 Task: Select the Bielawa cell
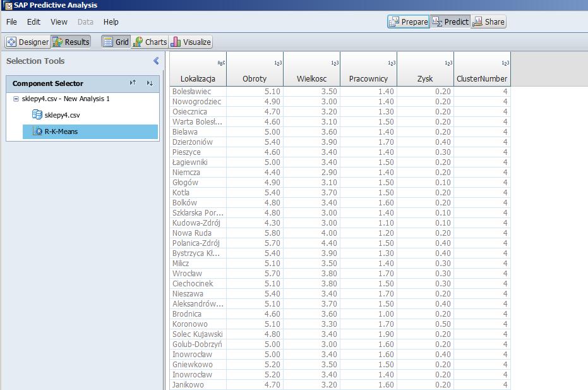point(198,131)
